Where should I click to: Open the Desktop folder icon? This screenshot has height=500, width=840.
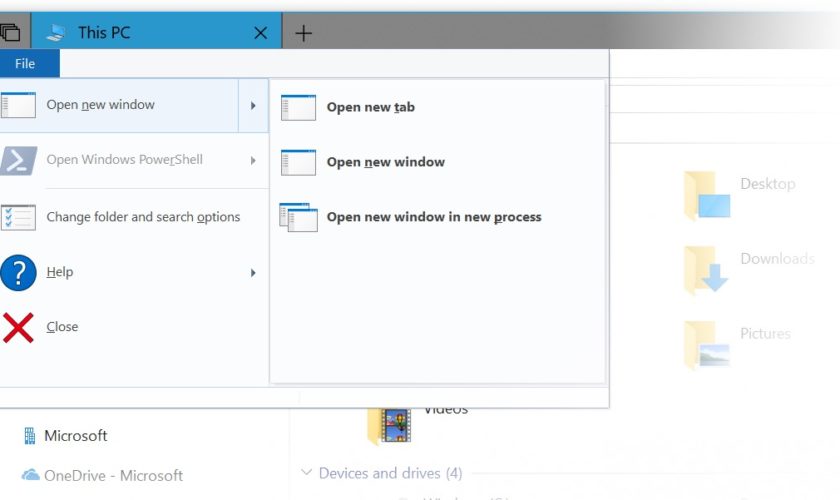(707, 196)
